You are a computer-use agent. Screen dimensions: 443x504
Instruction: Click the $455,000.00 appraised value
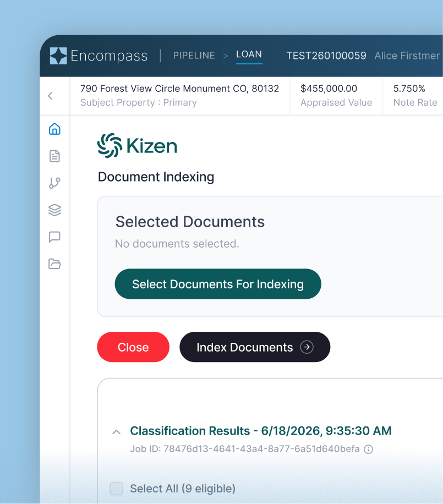point(329,89)
